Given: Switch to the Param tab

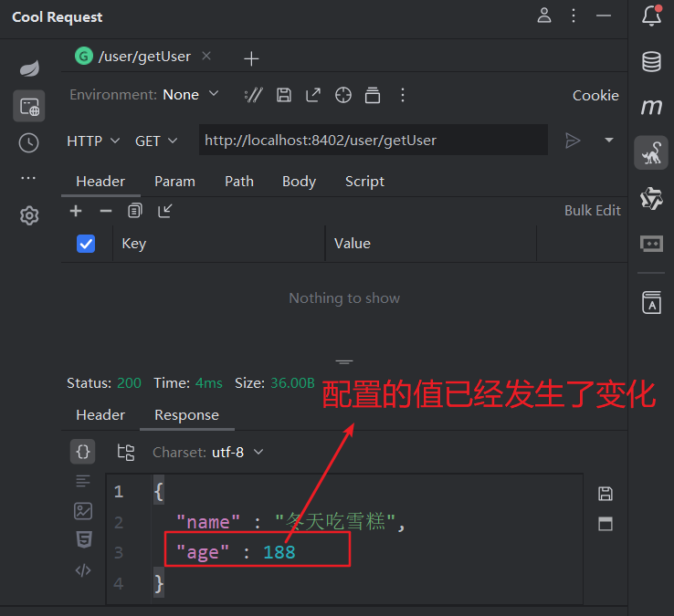Looking at the screenshot, I should pos(174,182).
